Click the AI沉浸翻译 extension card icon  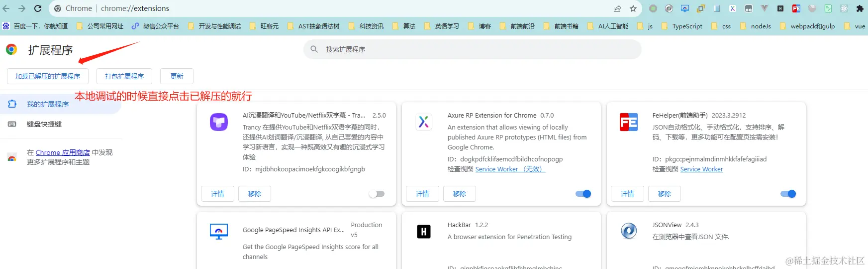pyautogui.click(x=219, y=122)
